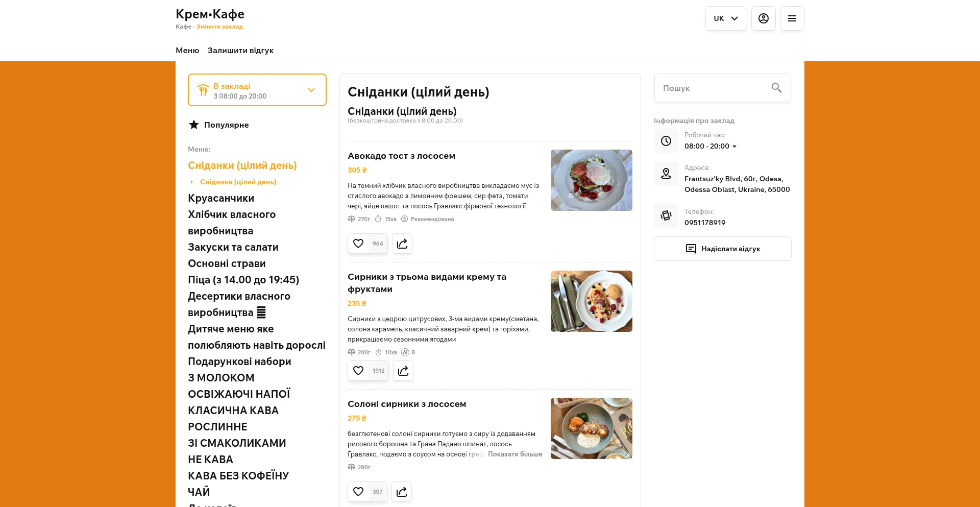Share the Солоні сирники з лососем dish
The image size is (980, 507).
click(402, 492)
